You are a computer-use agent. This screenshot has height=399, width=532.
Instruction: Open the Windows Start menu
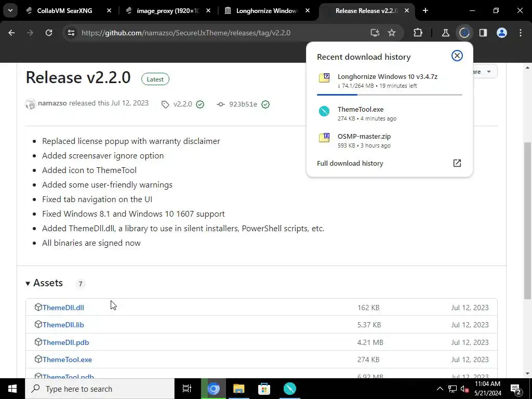(x=12, y=389)
